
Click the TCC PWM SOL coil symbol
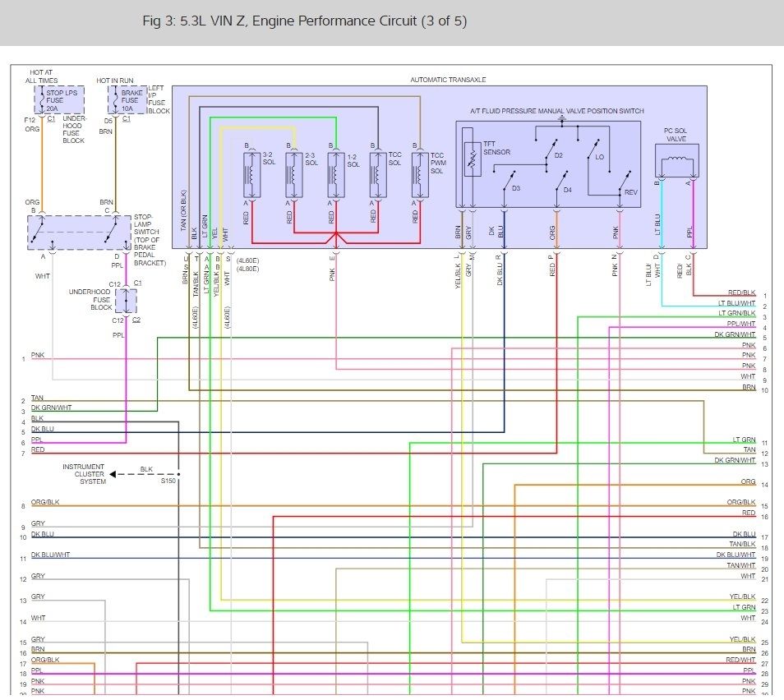(x=418, y=173)
